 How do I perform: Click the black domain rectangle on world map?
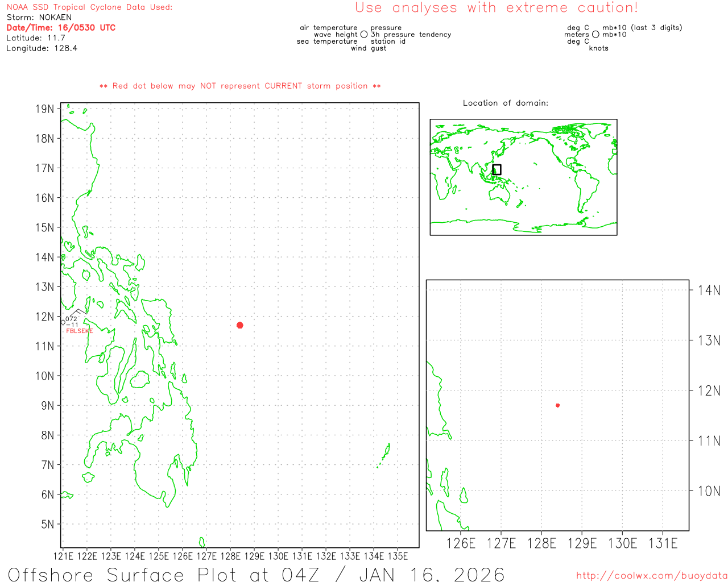click(x=497, y=169)
